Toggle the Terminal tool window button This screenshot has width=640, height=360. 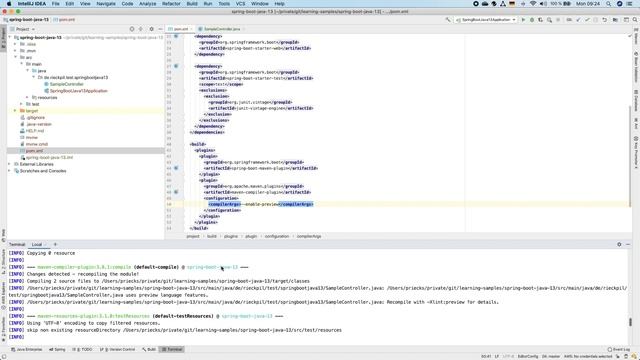(x=172, y=349)
